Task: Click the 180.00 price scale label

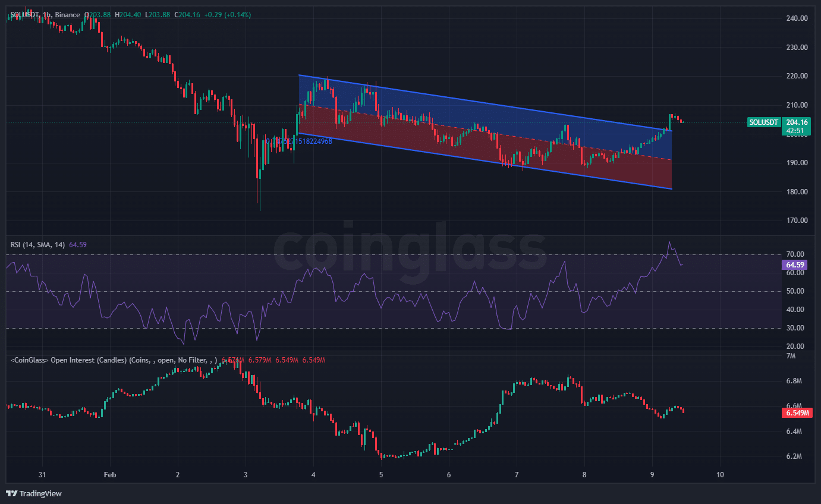Action: [x=797, y=192]
